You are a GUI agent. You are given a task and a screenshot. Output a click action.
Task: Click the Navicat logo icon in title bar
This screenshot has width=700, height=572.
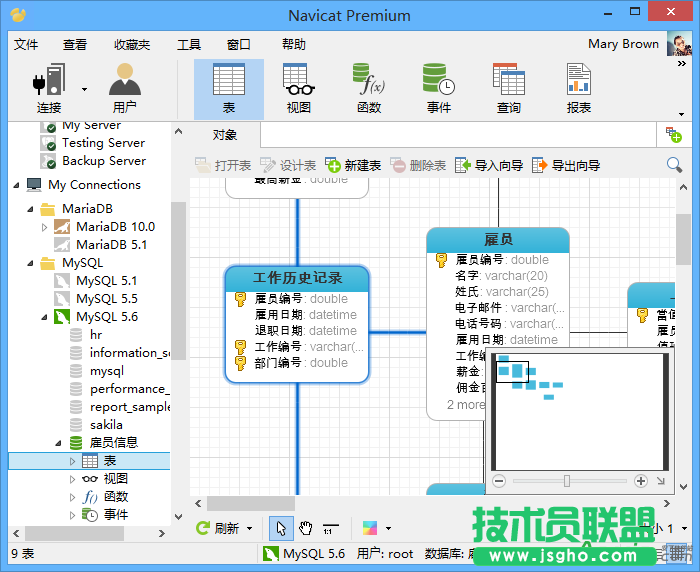tap(18, 15)
